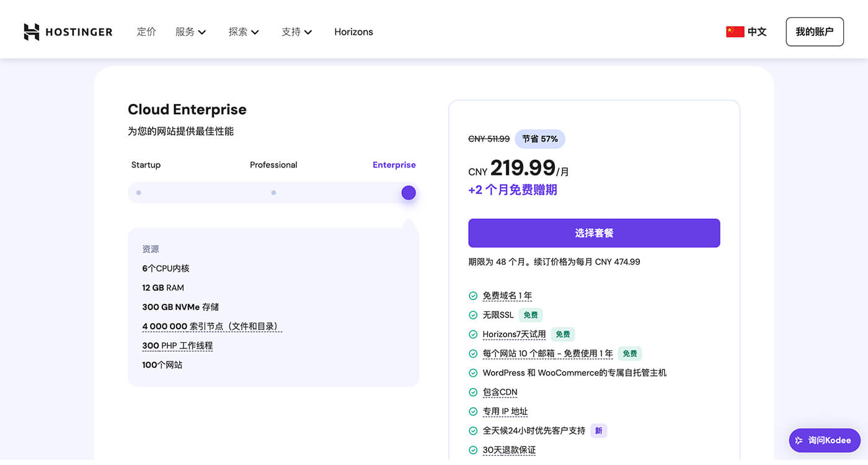Screen dimensions: 868x465
Task: Open the 询问Kodee chat button
Action: click(825, 440)
